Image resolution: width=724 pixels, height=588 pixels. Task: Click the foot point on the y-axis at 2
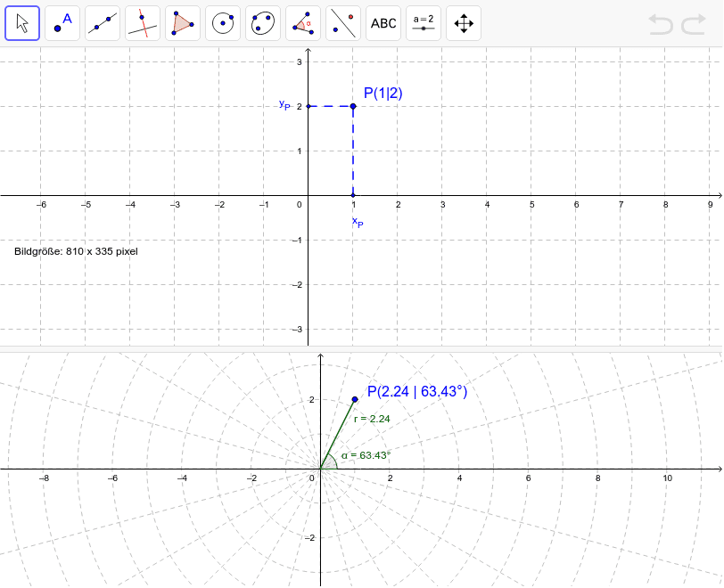[x=309, y=106]
